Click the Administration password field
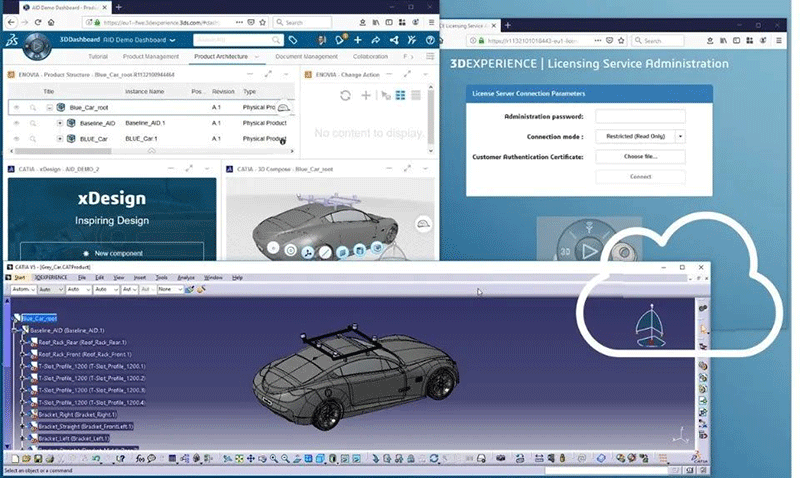 [640, 116]
